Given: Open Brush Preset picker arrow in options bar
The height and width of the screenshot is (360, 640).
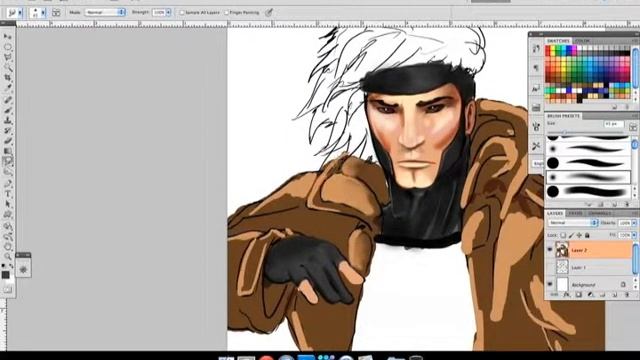Looking at the screenshot, I should point(43,13).
